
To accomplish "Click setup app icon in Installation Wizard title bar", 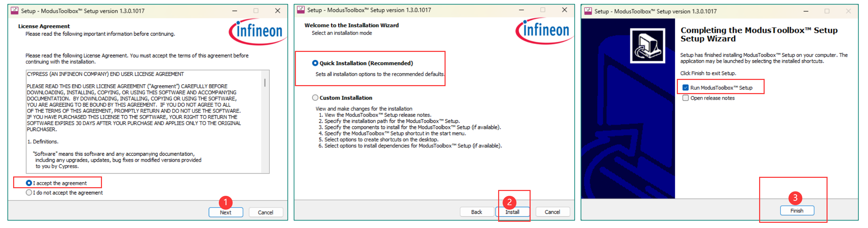I will point(301,10).
